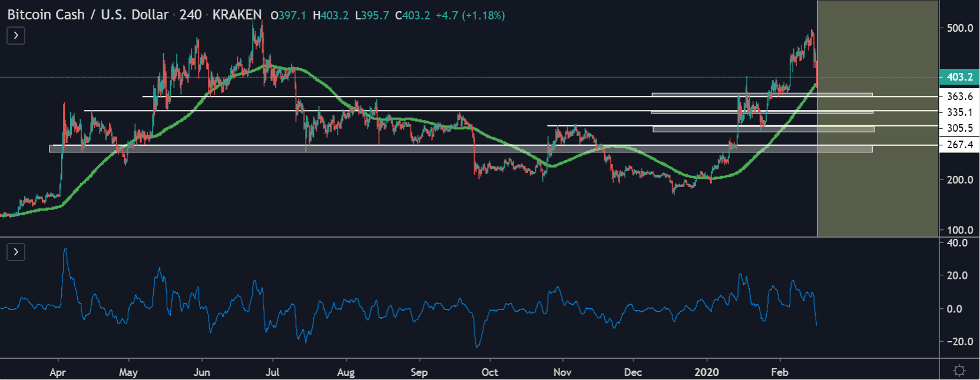Click the green 403.2 current price tag
Image resolution: width=980 pixels, height=380 pixels.
point(959,77)
